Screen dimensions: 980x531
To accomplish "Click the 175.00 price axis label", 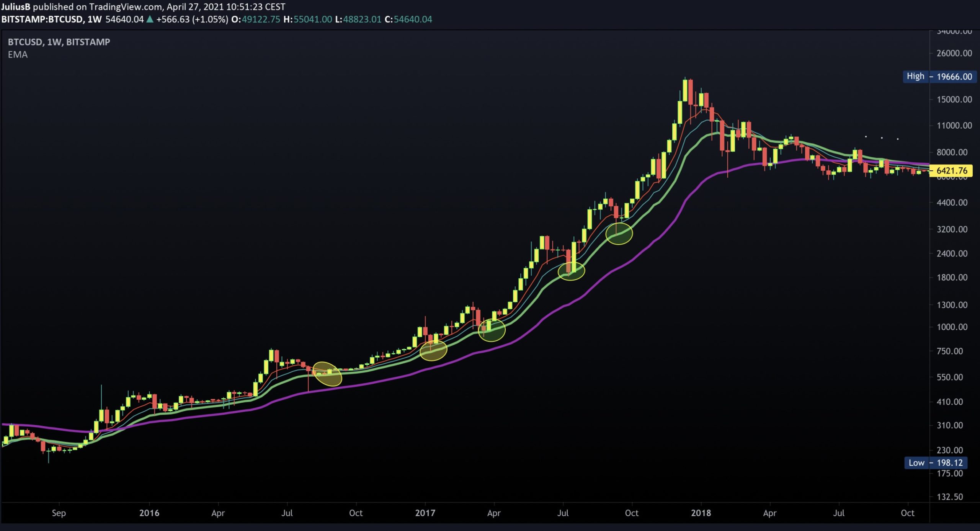I will click(949, 474).
